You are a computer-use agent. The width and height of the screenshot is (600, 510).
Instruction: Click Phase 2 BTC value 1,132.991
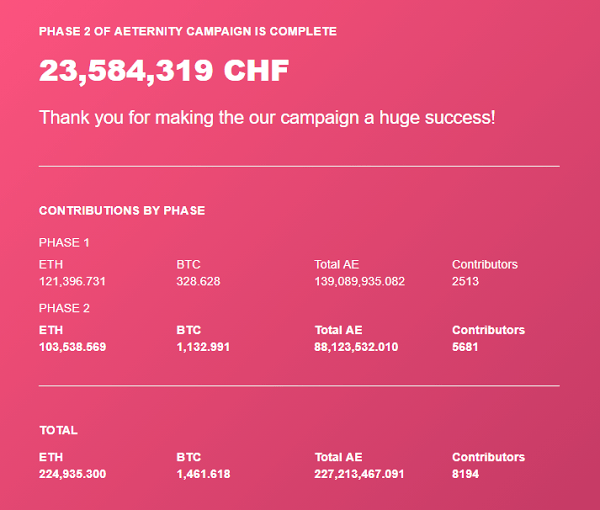point(203,347)
